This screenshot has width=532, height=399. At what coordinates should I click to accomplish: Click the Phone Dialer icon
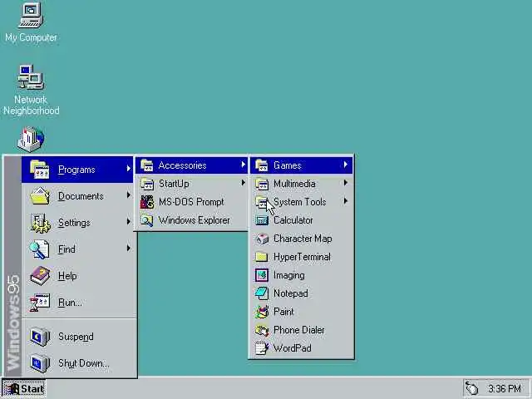coord(262,330)
